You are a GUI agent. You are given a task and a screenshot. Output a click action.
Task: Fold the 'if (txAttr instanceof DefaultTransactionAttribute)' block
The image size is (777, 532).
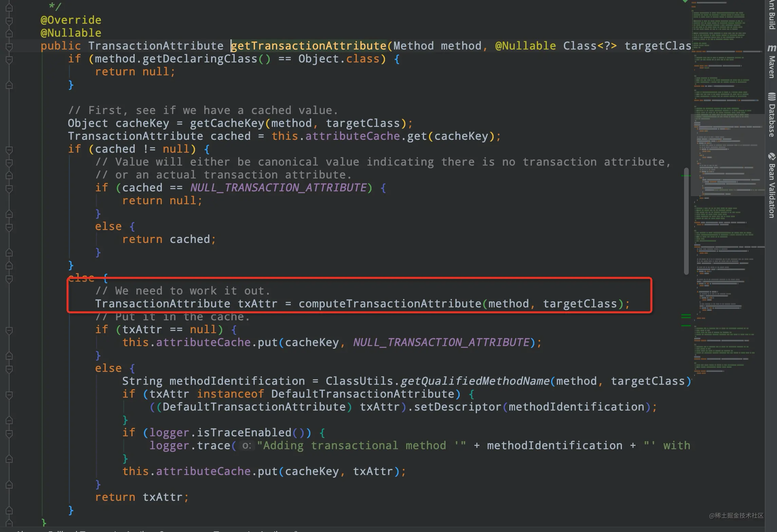(9, 394)
